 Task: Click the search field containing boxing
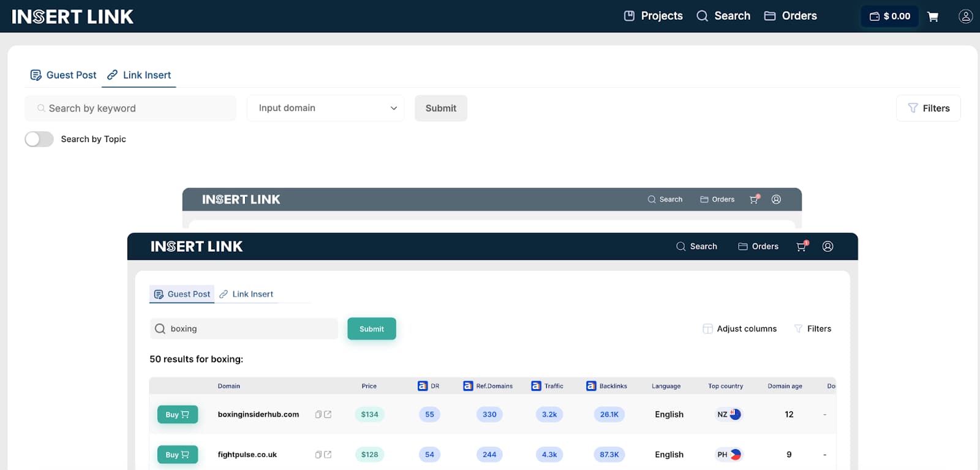click(x=244, y=328)
